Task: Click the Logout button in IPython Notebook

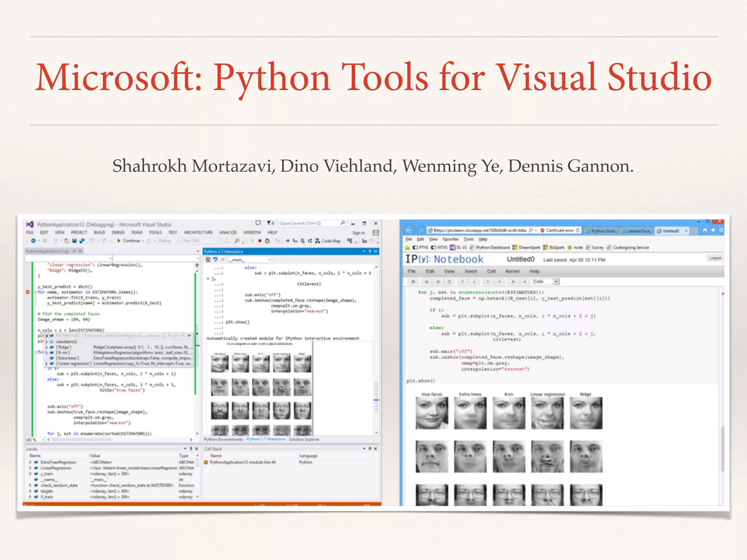Action: pos(715,258)
